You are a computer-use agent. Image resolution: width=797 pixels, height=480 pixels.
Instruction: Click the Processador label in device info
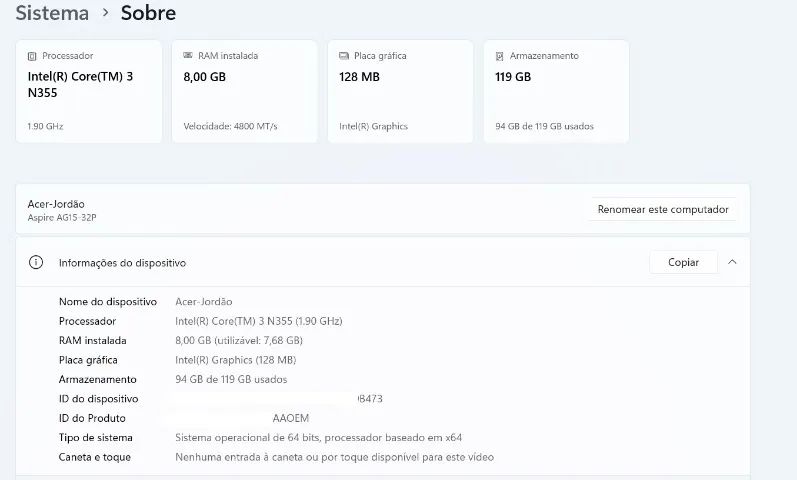pos(87,321)
